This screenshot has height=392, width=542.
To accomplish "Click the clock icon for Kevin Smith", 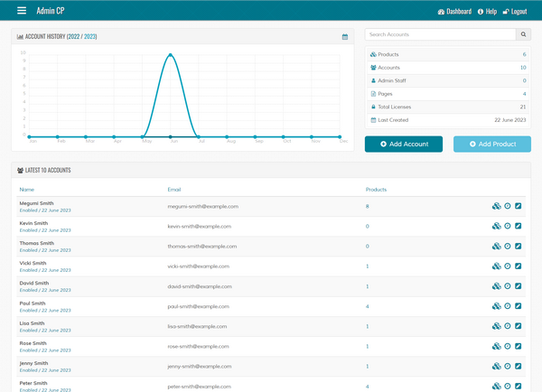I will pyautogui.click(x=508, y=226).
